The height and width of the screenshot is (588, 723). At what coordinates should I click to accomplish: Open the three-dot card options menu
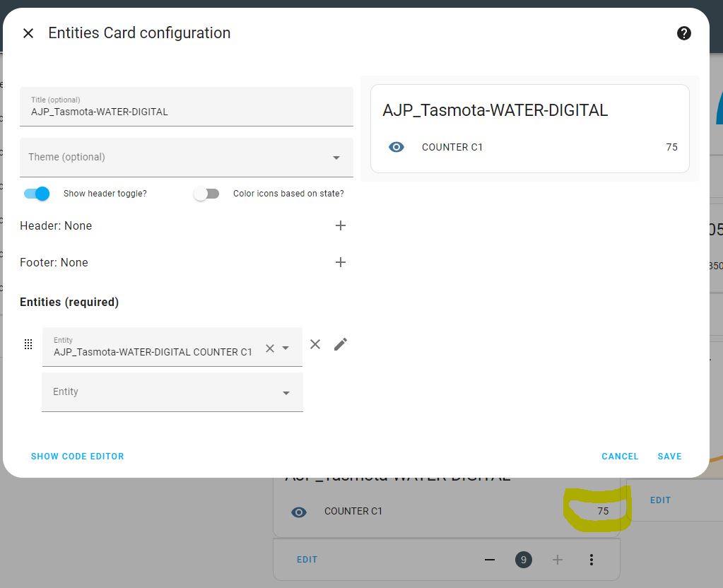point(591,560)
